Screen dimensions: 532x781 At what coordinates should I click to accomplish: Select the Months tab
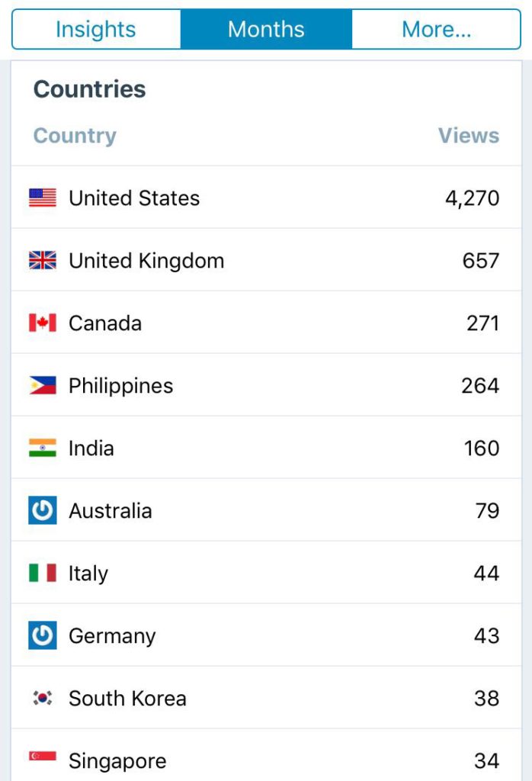pyautogui.click(x=266, y=30)
